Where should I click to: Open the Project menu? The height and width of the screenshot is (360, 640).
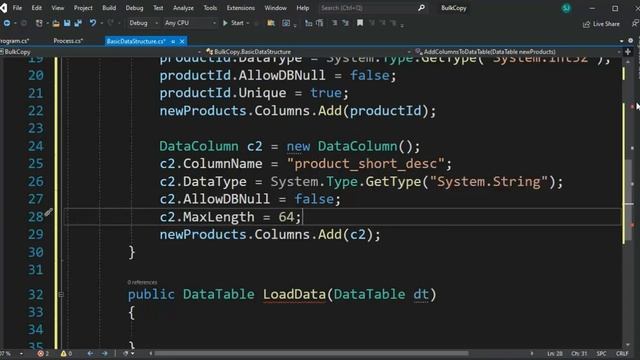[x=83, y=8]
